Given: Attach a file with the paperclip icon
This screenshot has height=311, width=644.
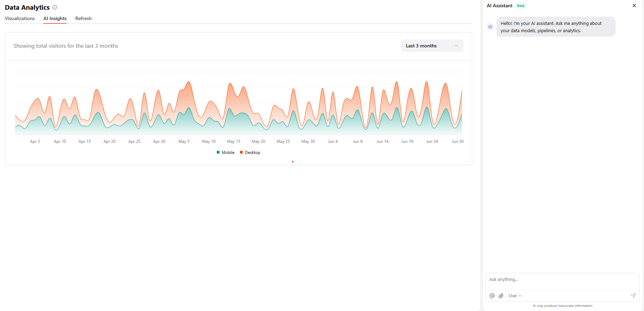Looking at the screenshot, I should coord(501,296).
